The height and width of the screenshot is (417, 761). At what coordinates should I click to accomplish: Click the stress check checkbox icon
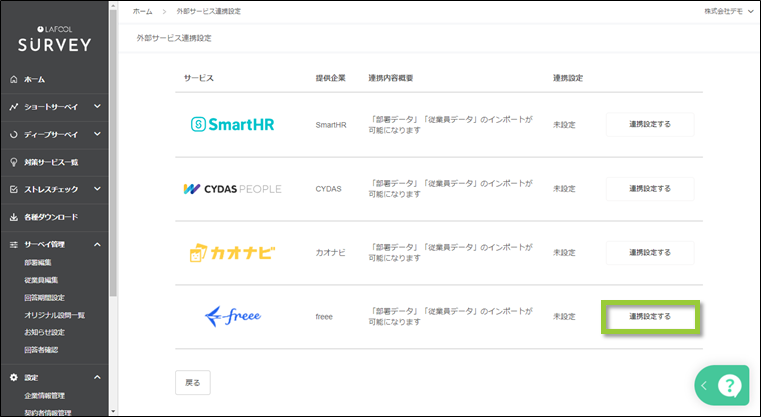13,189
